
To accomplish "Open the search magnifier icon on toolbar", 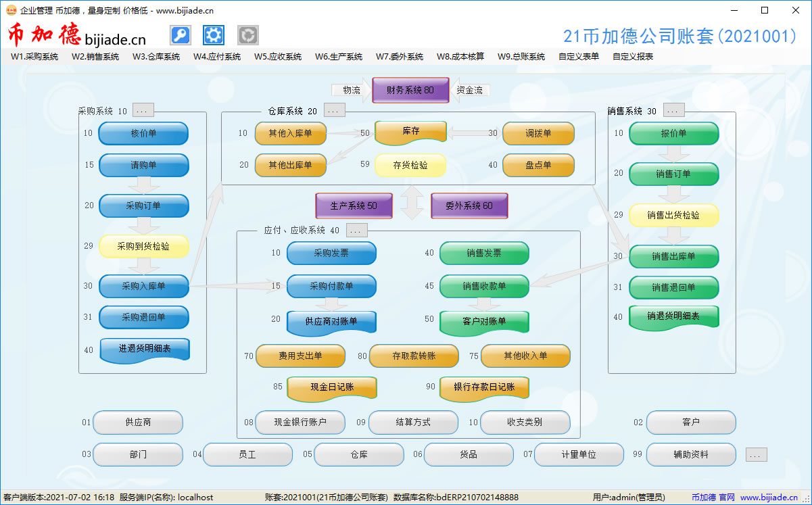I will (x=180, y=34).
